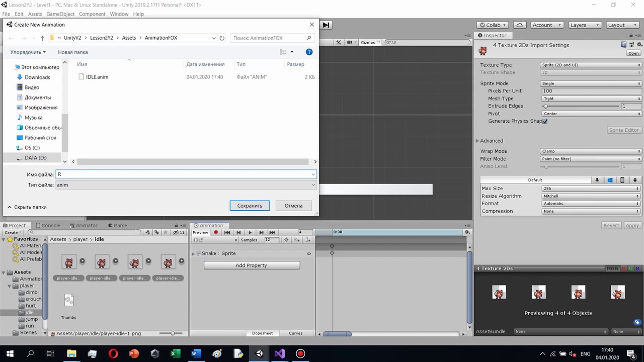Open Visual Studio from taskbar

(x=280, y=353)
